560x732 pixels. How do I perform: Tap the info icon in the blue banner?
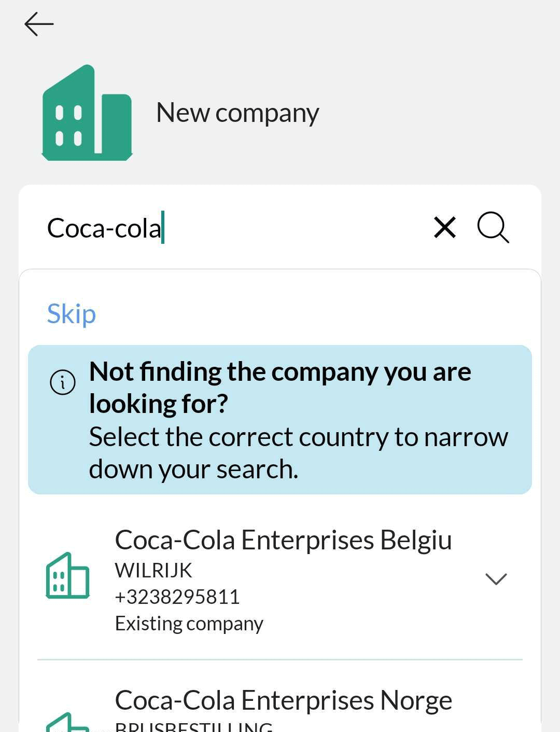(62, 383)
